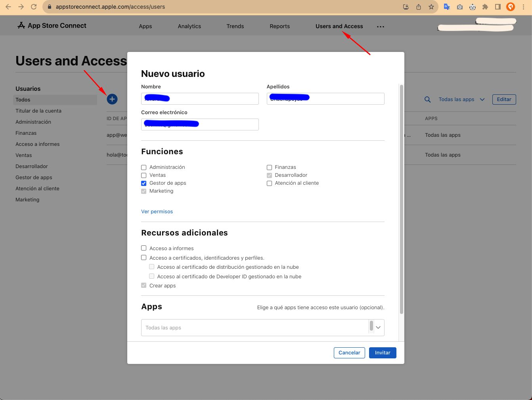Click the browser address bar URL
The image size is (532, 400).
click(110, 7)
